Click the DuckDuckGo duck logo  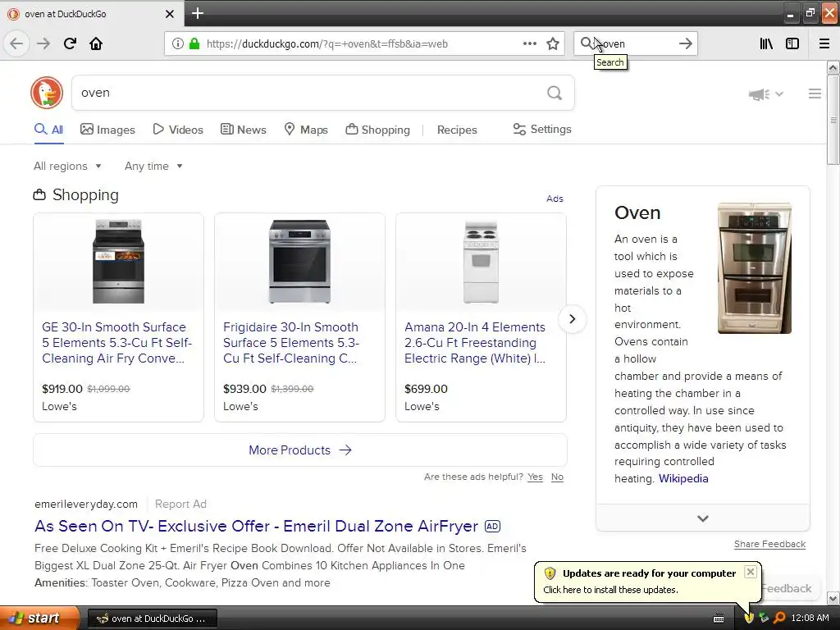[47, 93]
